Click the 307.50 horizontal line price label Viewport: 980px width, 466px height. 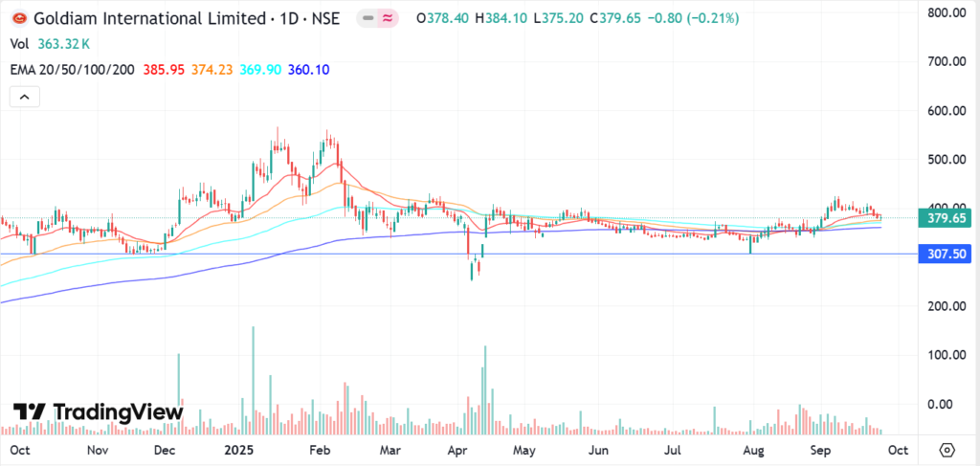click(x=947, y=254)
